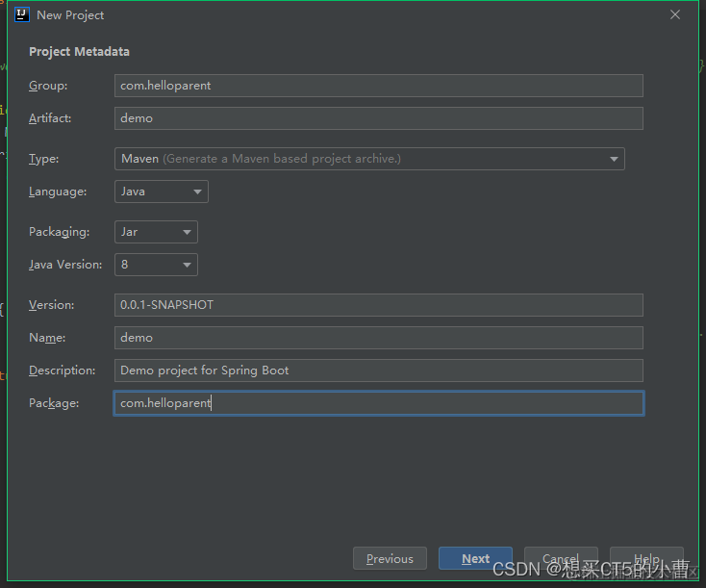The width and height of the screenshot is (706, 588).
Task: Edit the Group field com.helloparent
Action: [x=379, y=86]
